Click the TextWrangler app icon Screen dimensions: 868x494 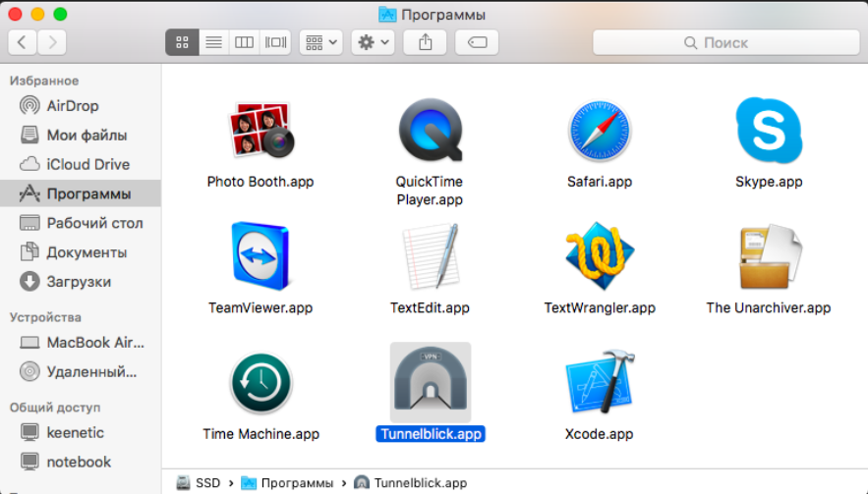[x=599, y=256]
